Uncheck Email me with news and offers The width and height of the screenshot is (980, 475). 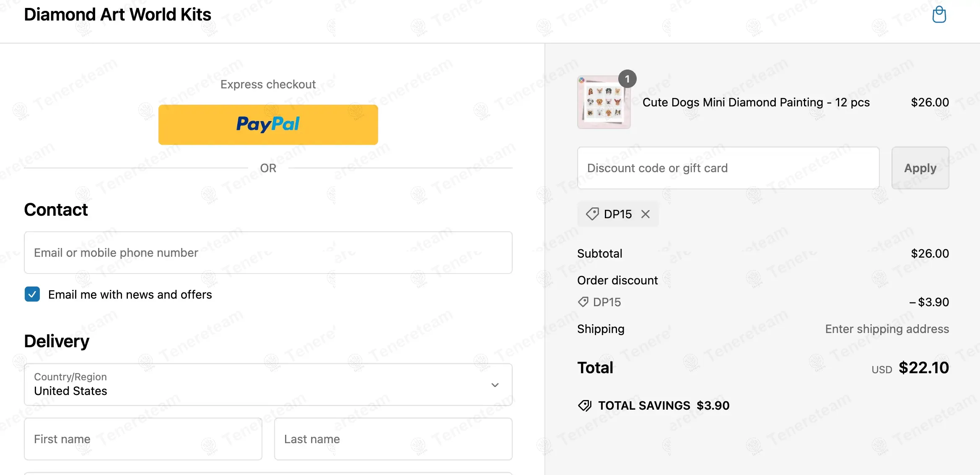[x=32, y=294]
